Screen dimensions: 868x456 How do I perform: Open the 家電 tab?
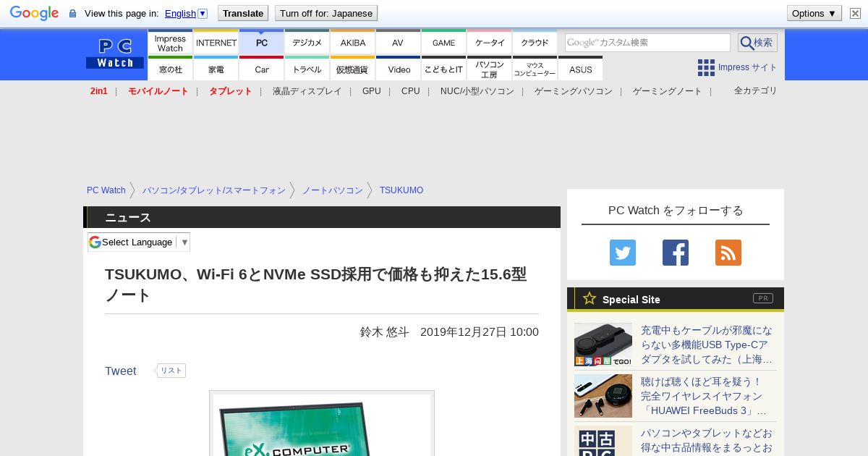coord(216,69)
